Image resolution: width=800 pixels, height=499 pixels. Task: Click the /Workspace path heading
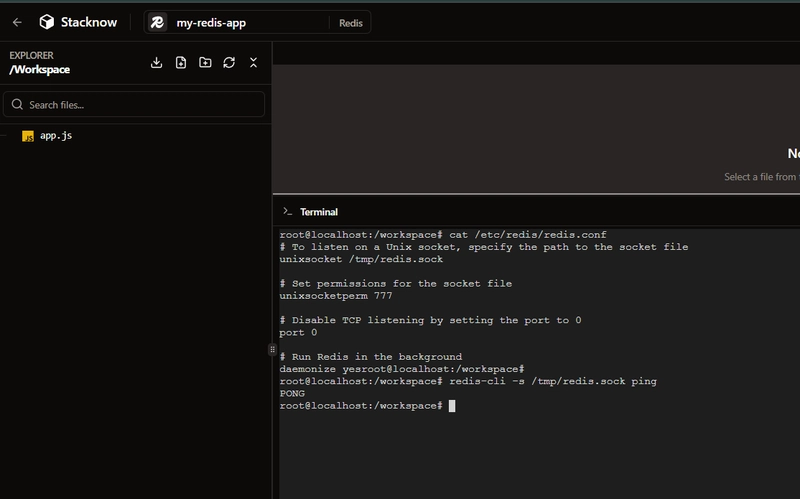pos(39,70)
